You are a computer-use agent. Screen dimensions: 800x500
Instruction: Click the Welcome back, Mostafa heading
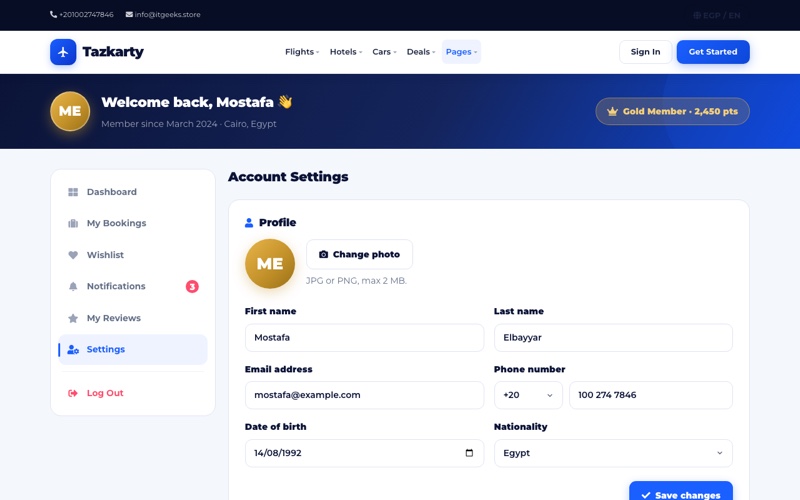pos(196,102)
